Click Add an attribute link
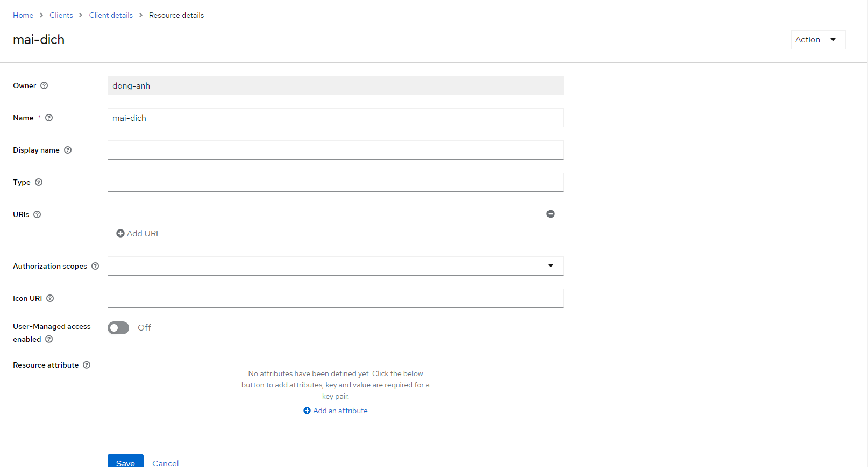 pyautogui.click(x=336, y=411)
